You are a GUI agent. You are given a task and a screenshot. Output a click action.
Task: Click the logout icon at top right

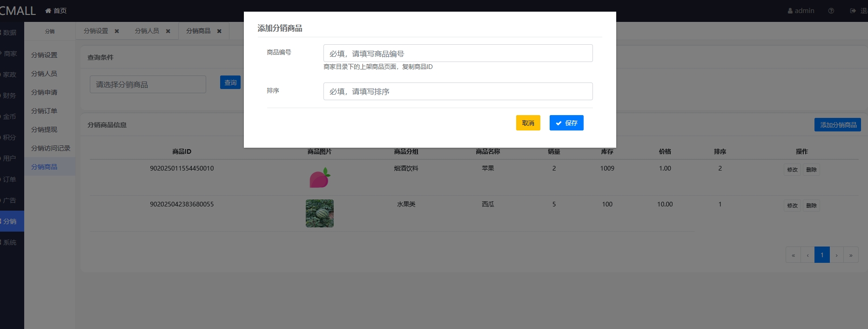[853, 11]
